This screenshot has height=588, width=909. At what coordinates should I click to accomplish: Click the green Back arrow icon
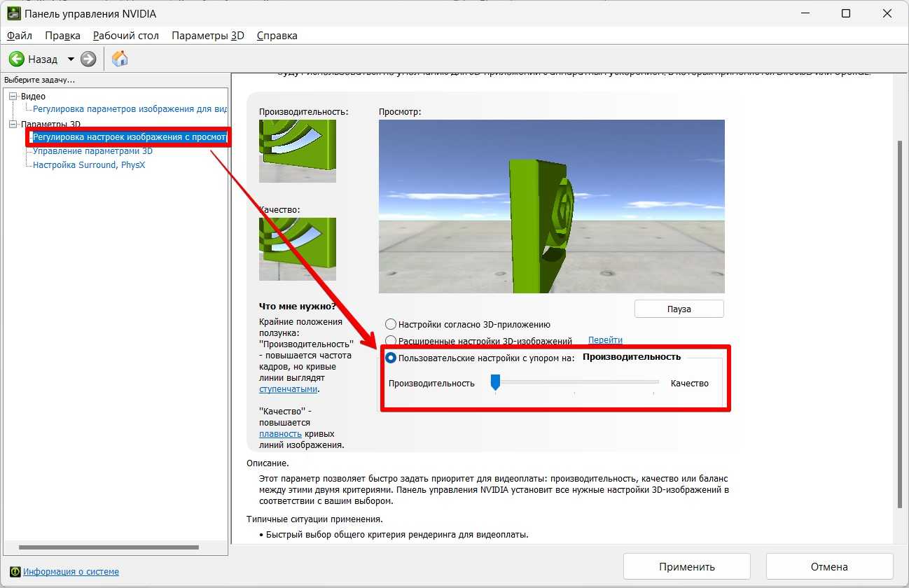click(16, 59)
